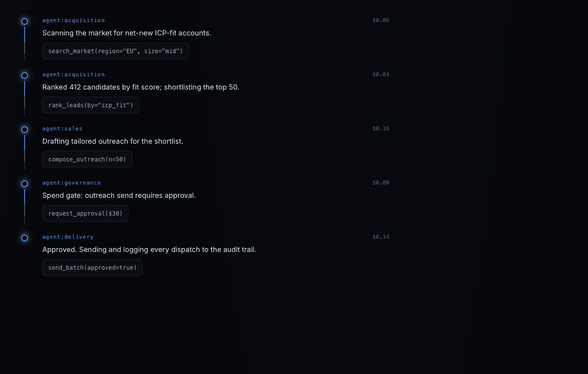This screenshot has height=374, width=588.
Task: Select the "Spend gate" approval message
Action: 119,195
